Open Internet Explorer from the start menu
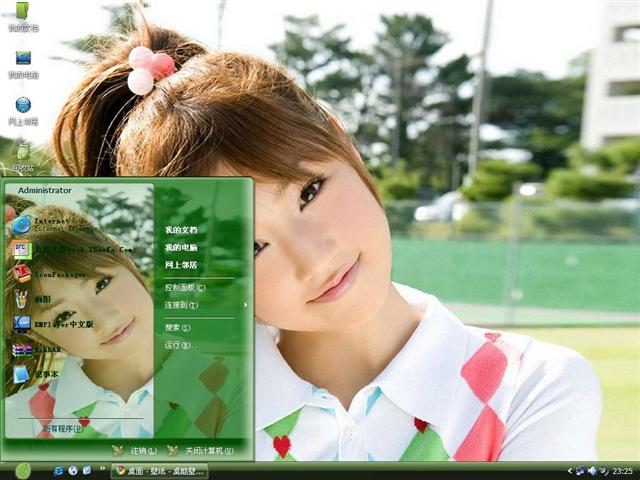Viewport: 640px width, 480px height. click(55, 225)
